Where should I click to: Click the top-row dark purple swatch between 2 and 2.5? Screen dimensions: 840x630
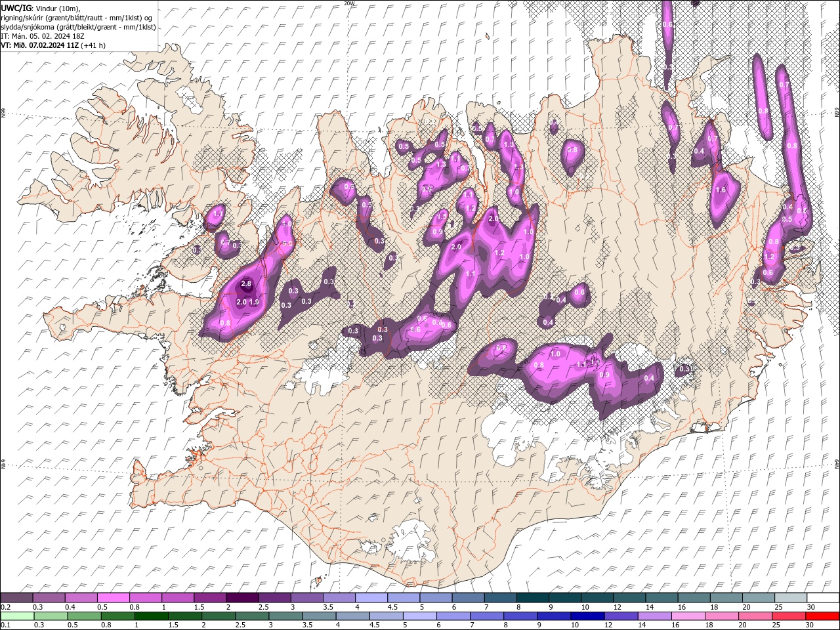(x=241, y=598)
